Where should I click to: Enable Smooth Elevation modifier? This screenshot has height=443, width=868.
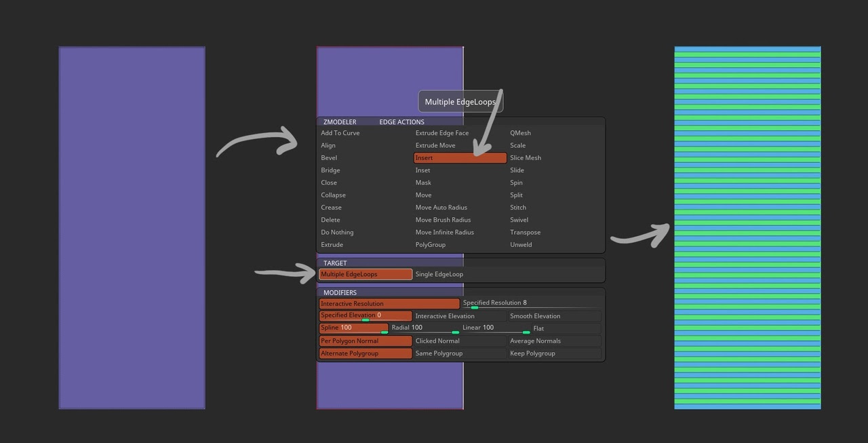click(555, 316)
